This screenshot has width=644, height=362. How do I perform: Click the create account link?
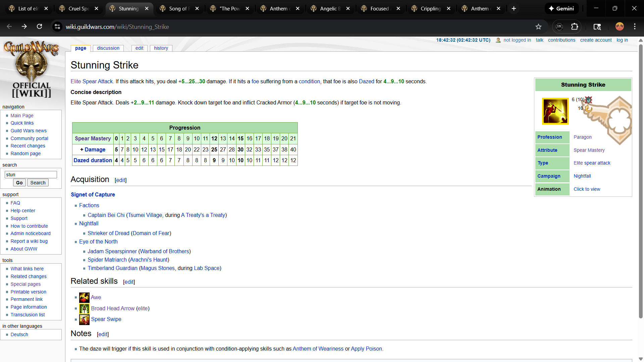point(596,40)
